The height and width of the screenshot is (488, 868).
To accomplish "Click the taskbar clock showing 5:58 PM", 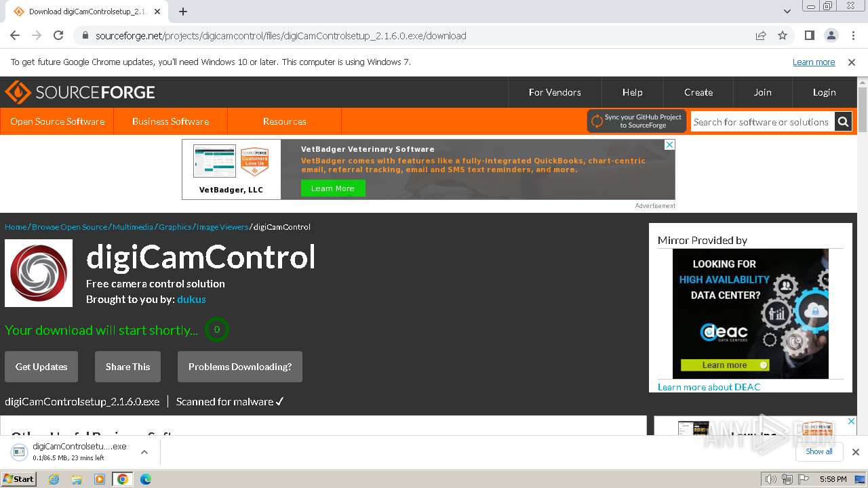I will (833, 479).
